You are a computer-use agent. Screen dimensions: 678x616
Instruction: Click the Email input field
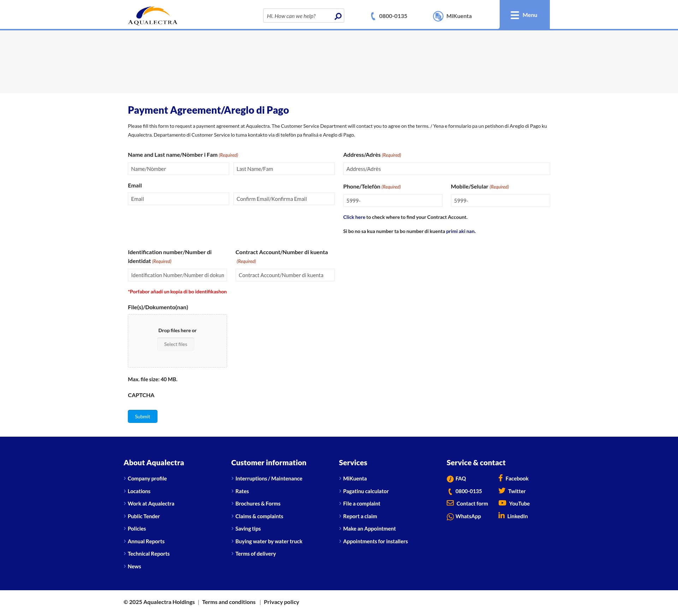[x=178, y=199]
